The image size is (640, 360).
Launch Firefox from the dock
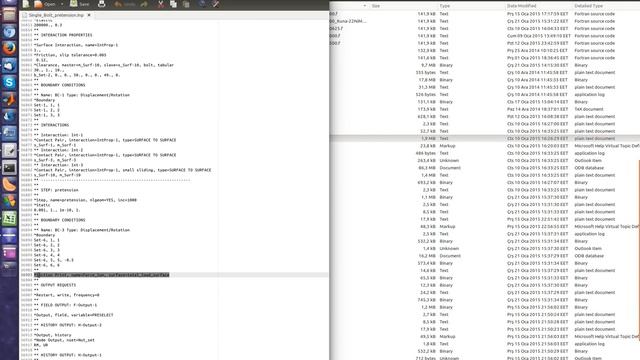coord(9,49)
